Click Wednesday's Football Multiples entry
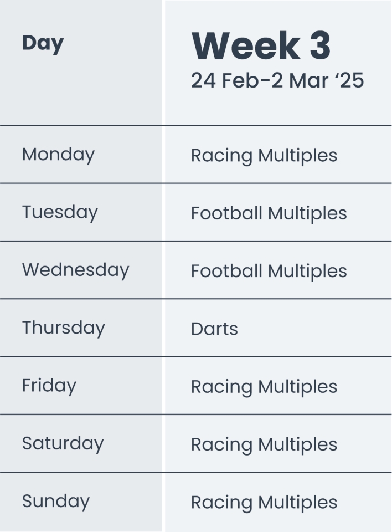This screenshot has width=392, height=532. coord(269,271)
